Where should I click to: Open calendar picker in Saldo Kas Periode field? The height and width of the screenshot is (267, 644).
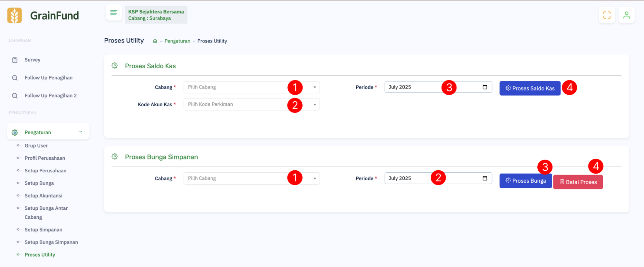pyautogui.click(x=485, y=87)
